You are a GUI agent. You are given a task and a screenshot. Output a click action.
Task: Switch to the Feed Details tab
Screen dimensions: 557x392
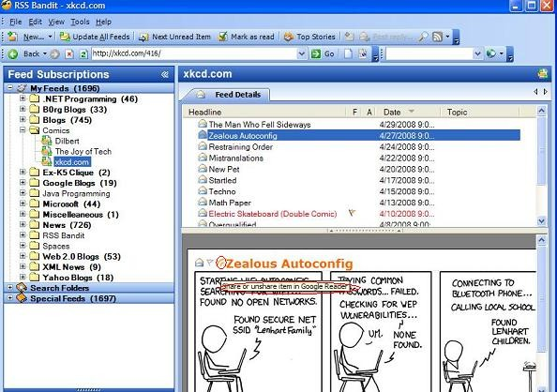(229, 95)
